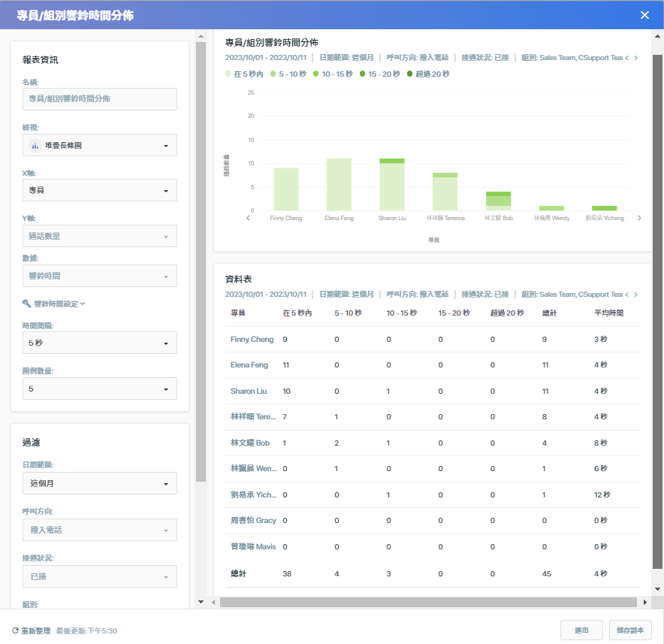This screenshot has width=664, height=644.
Task: Open 林文耀 Bob in the data table
Action: pos(250,443)
